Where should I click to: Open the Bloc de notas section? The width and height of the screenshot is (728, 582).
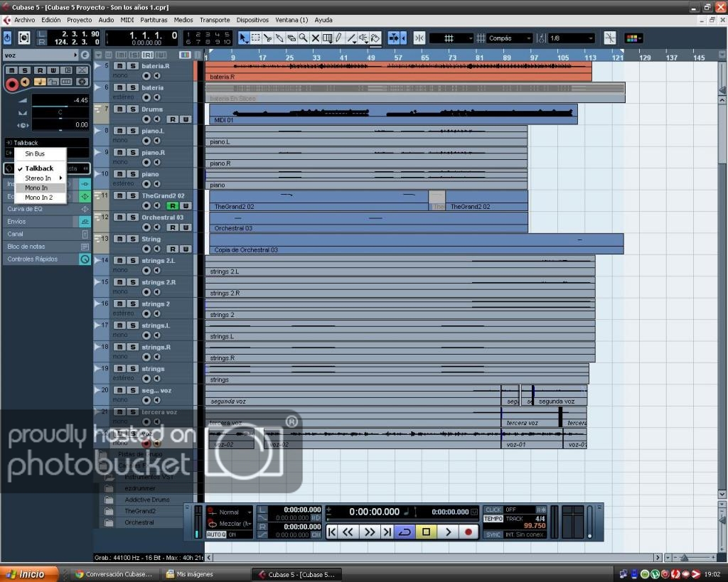27,247
